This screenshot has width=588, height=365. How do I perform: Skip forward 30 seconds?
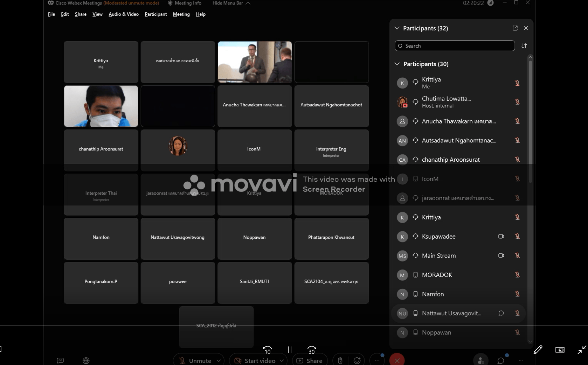pyautogui.click(x=311, y=350)
